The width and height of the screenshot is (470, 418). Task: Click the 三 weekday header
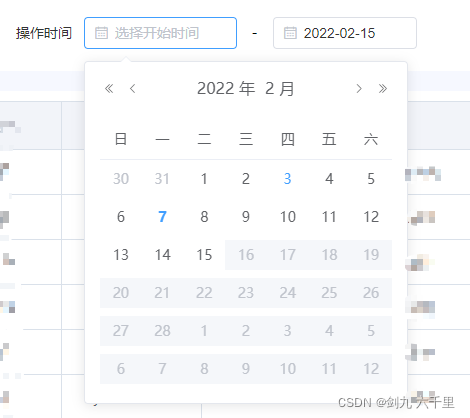click(x=246, y=139)
